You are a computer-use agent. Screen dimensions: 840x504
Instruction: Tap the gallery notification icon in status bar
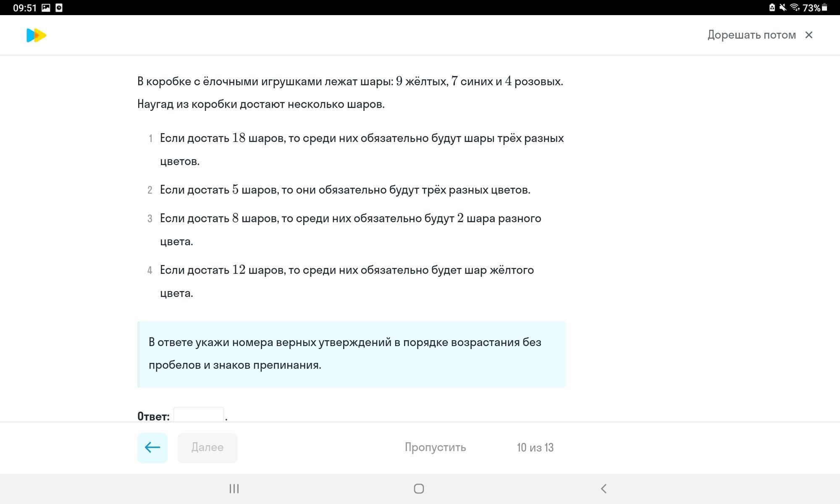[46, 8]
